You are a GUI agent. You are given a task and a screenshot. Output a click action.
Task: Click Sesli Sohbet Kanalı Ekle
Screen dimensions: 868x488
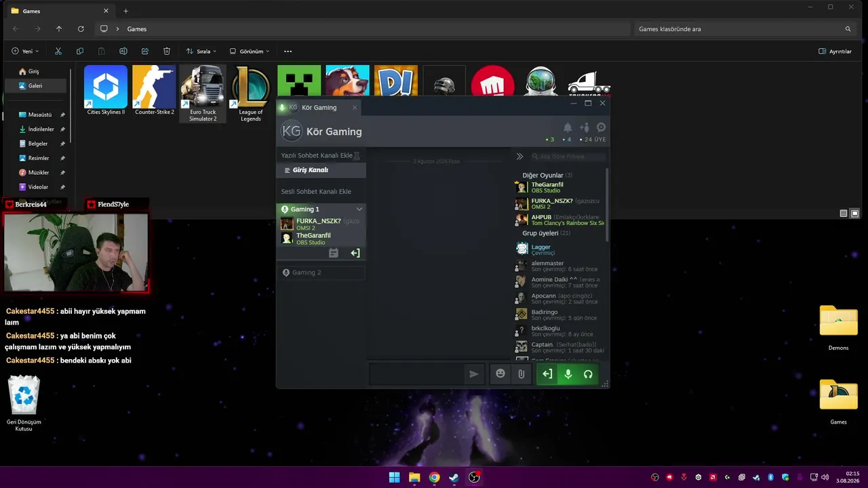click(316, 191)
